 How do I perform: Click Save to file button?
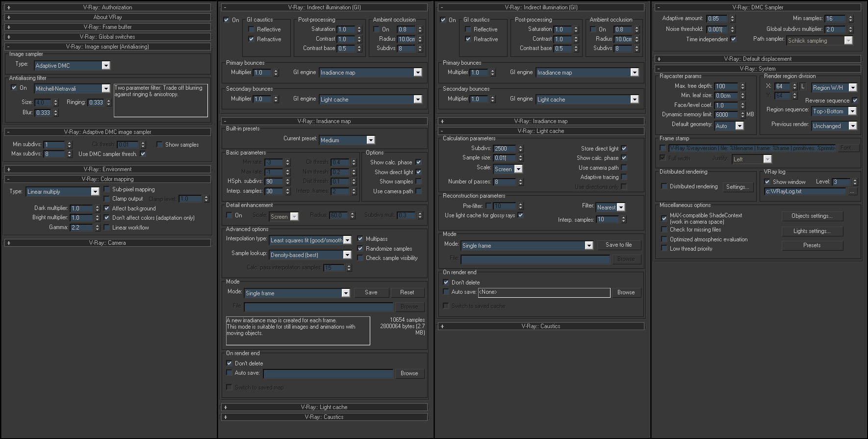click(619, 245)
